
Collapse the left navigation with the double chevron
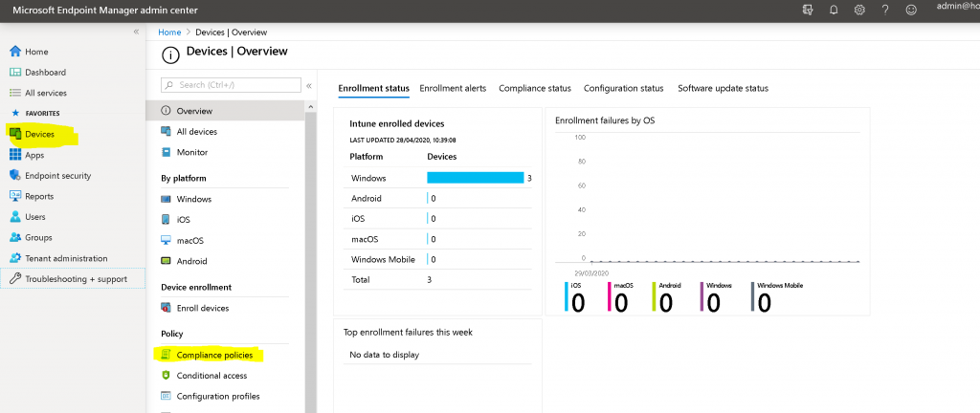(x=136, y=32)
